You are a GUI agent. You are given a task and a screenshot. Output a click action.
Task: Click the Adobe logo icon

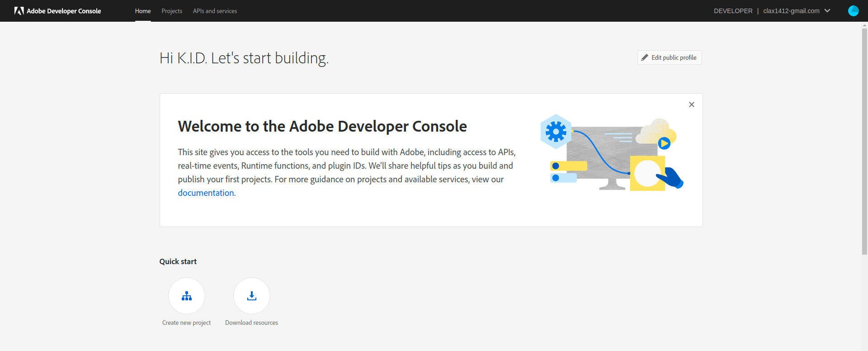pos(19,11)
